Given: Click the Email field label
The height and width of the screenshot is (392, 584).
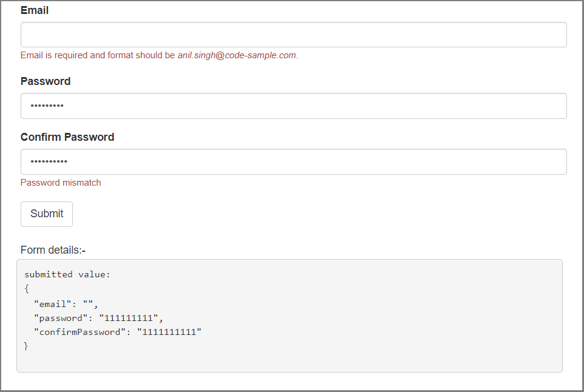Looking at the screenshot, I should [x=34, y=10].
